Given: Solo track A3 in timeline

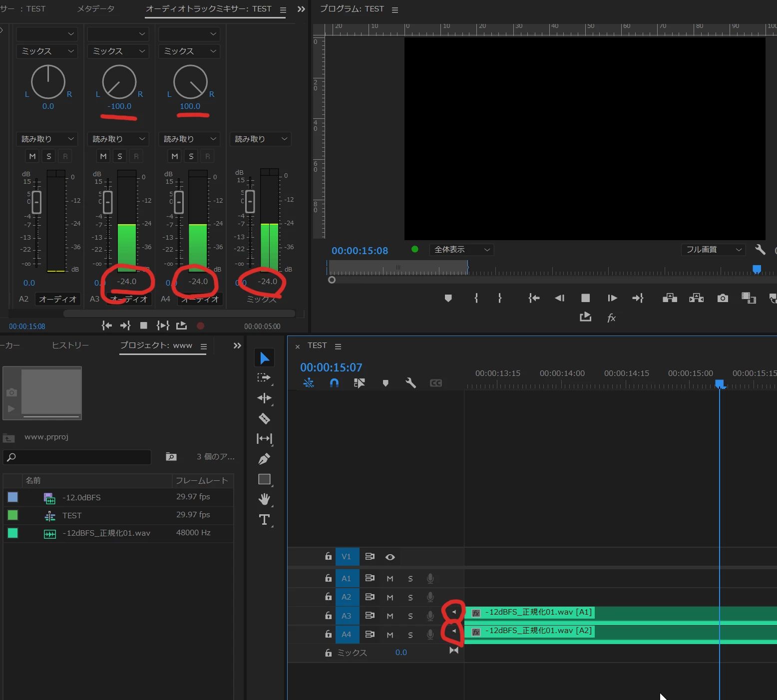Looking at the screenshot, I should (410, 616).
